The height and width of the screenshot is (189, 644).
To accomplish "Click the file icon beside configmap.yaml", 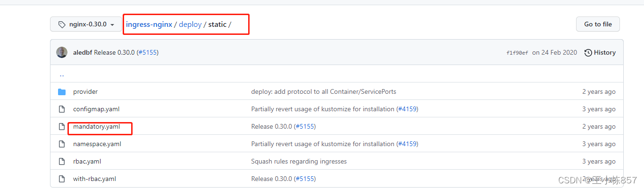I will [x=61, y=109].
